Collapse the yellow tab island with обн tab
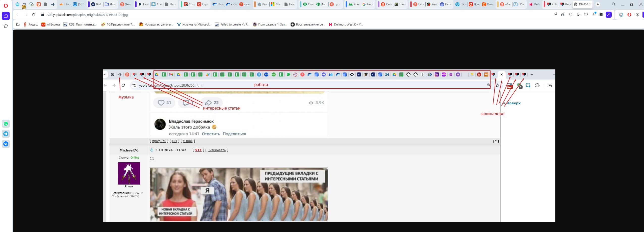The height and width of the screenshot is (232, 644). [497, 4]
